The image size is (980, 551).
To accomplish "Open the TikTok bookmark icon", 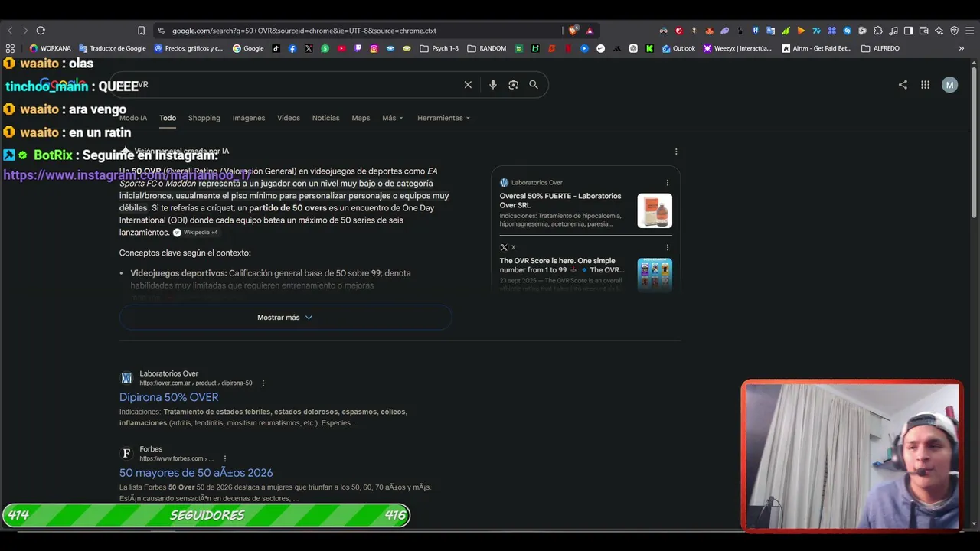I will coord(276,48).
